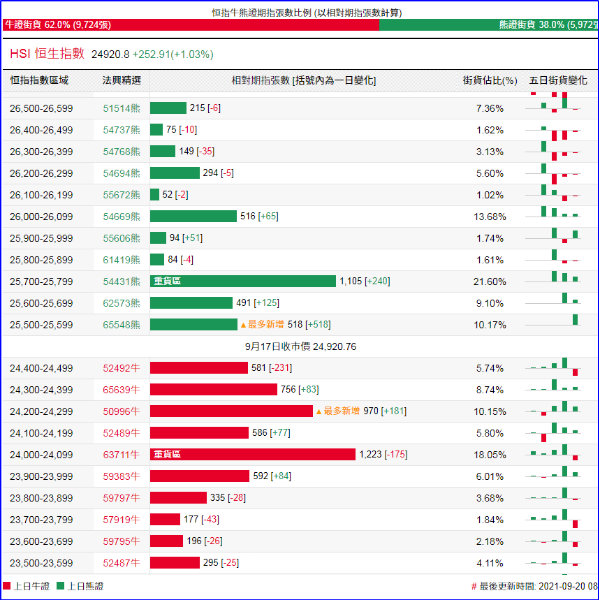Screen dimensions: 599x600
Task: Click five-day sparkline in 25,700-25,799 row
Action: 553,277
